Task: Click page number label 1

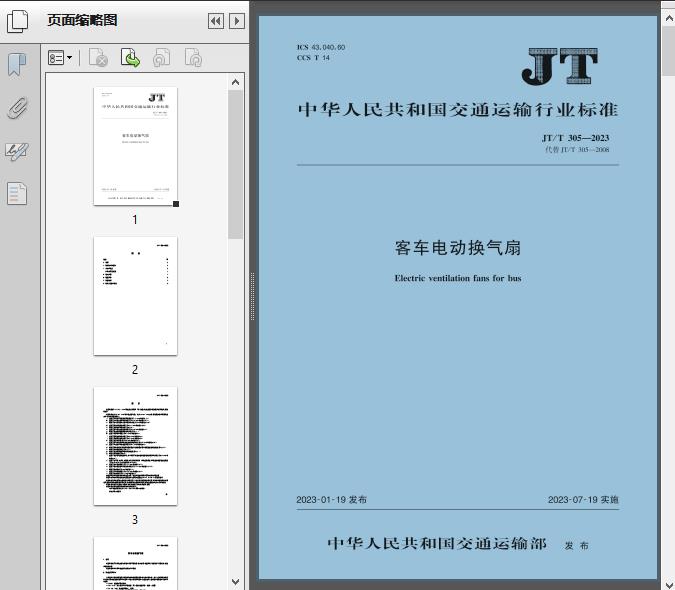Action: click(135, 219)
